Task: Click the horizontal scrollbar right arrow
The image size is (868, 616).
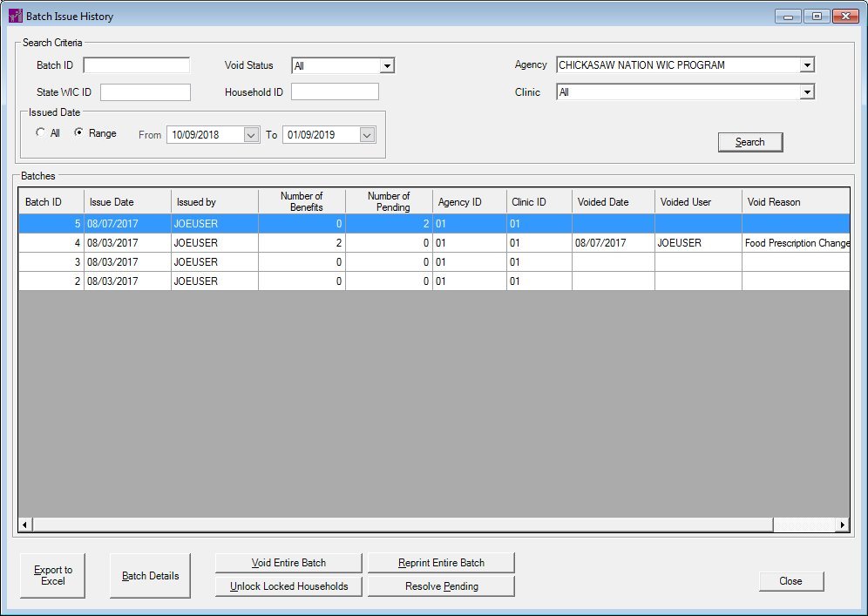Action: (x=843, y=525)
